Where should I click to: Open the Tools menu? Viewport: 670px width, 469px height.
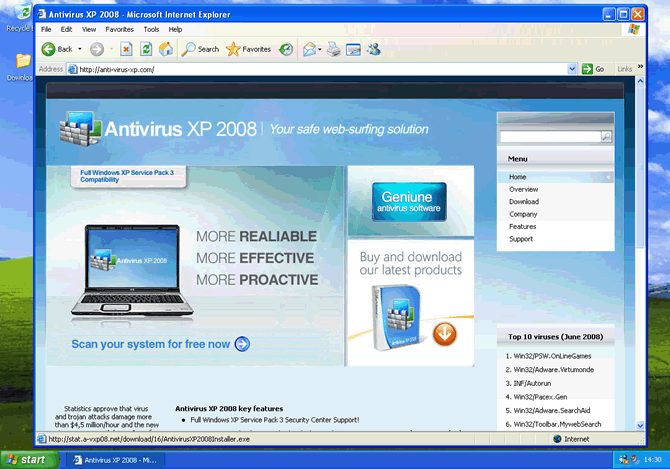coord(151,30)
